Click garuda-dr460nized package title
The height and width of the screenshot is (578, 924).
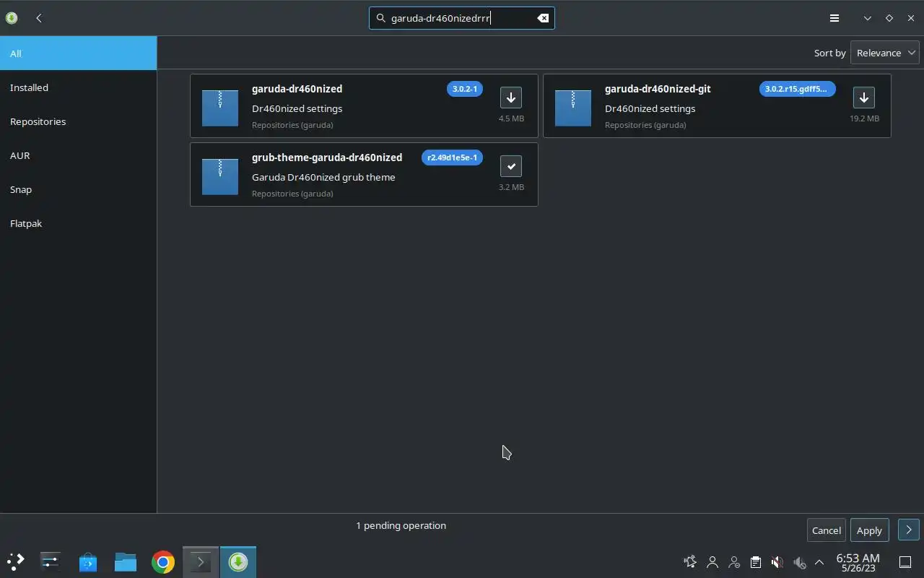pos(297,89)
